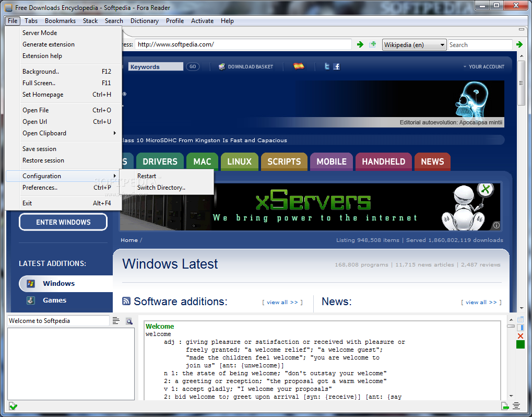532x417 pixels.
Task: Click the add-tab icon with green plus
Action: (x=373, y=44)
